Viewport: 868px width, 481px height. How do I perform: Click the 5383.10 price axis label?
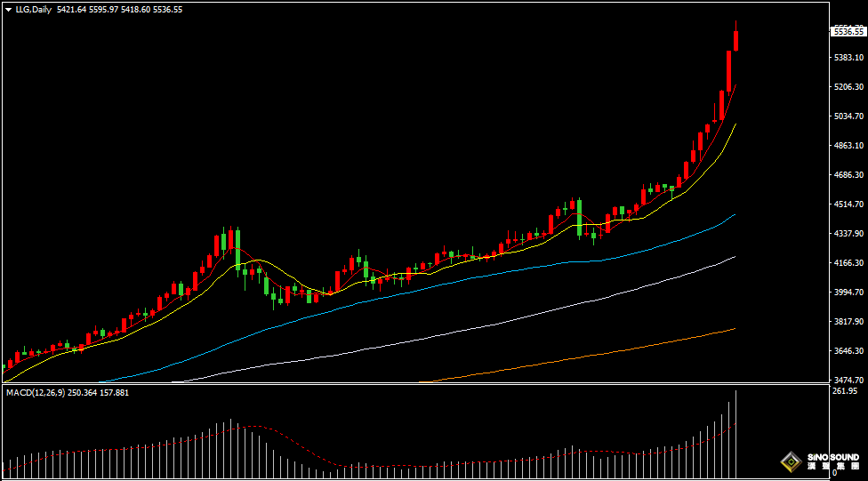click(848, 58)
